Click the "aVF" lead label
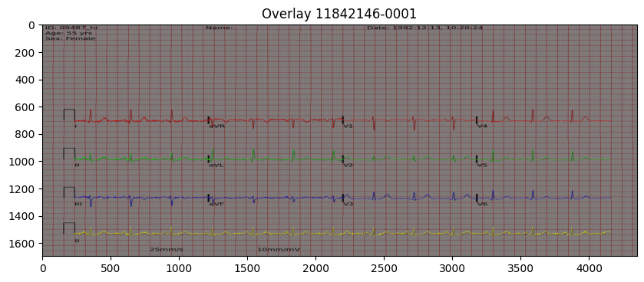This screenshot has width=644, height=282. 216,204
